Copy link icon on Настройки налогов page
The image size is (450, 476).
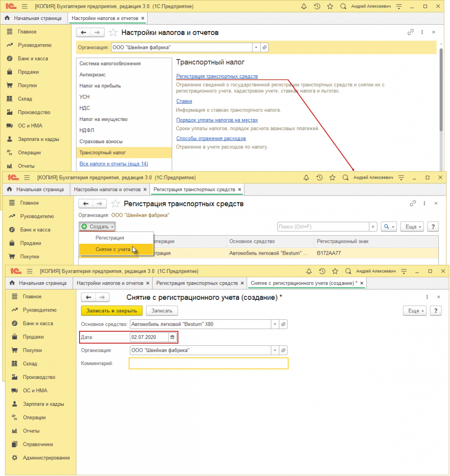point(410,32)
